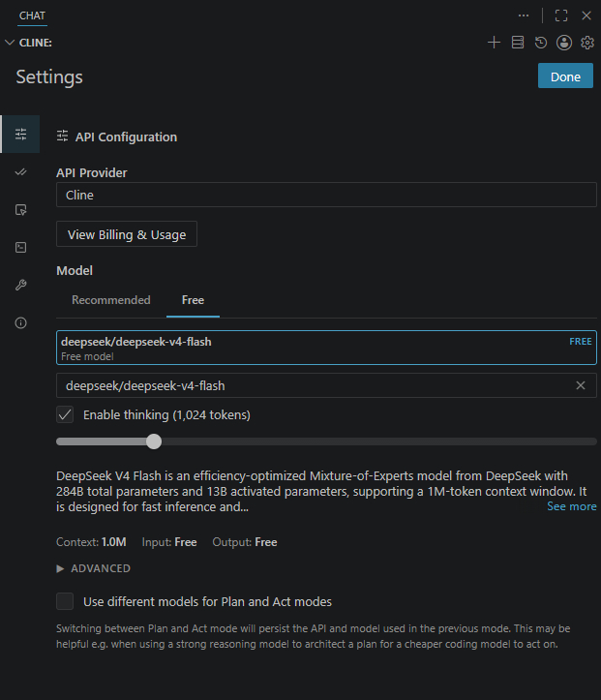
Task: Open the task history clock icon
Action: click(x=541, y=43)
